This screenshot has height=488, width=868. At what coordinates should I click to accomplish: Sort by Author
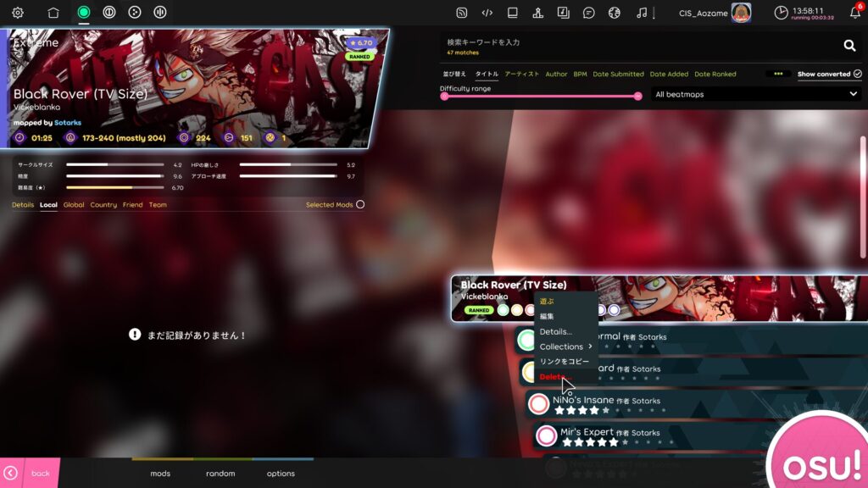click(x=556, y=75)
